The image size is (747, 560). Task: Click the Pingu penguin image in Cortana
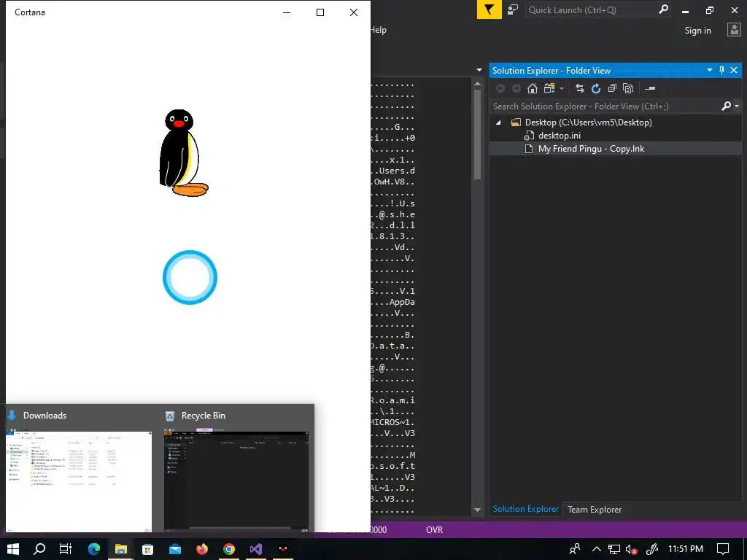[x=183, y=153]
